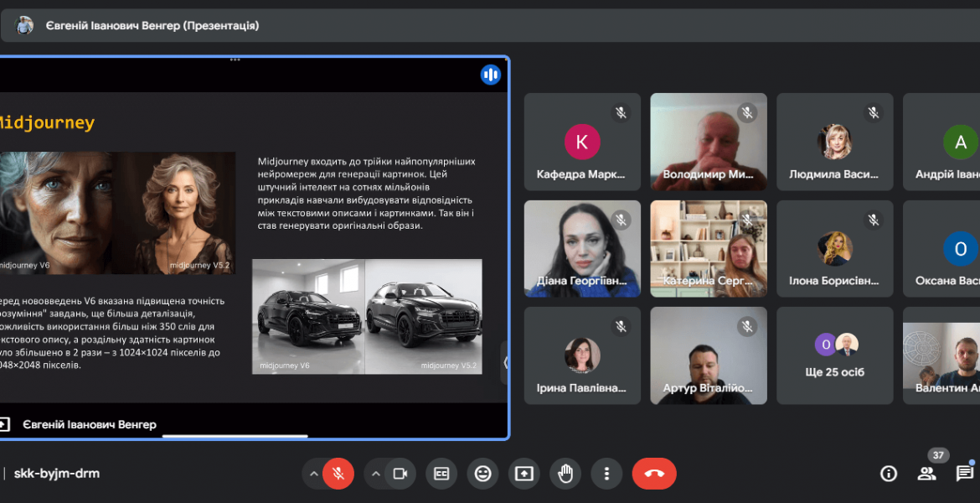The height and width of the screenshot is (503, 980).
Task: Click Людмила Васи... profile avatar
Action: click(834, 142)
